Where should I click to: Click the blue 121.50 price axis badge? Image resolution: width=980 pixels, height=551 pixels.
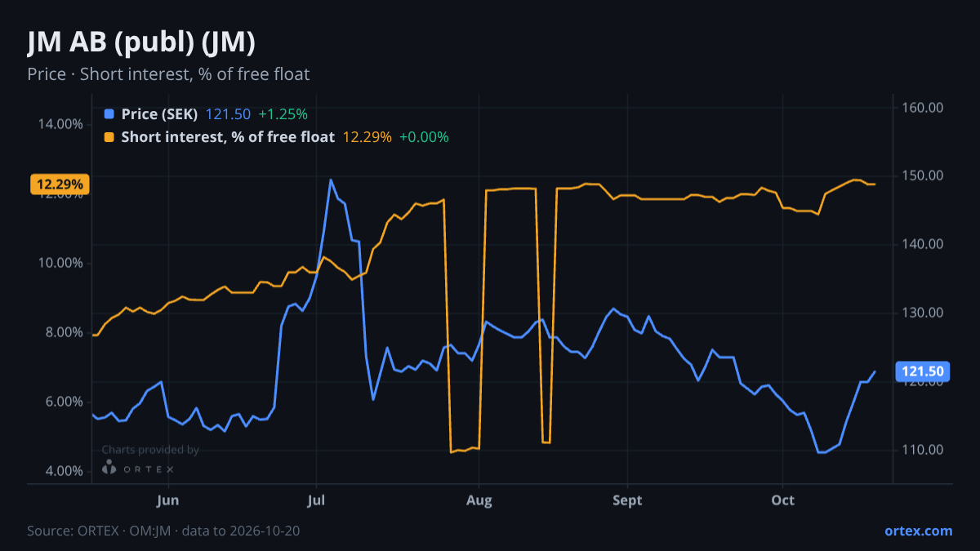(x=924, y=371)
